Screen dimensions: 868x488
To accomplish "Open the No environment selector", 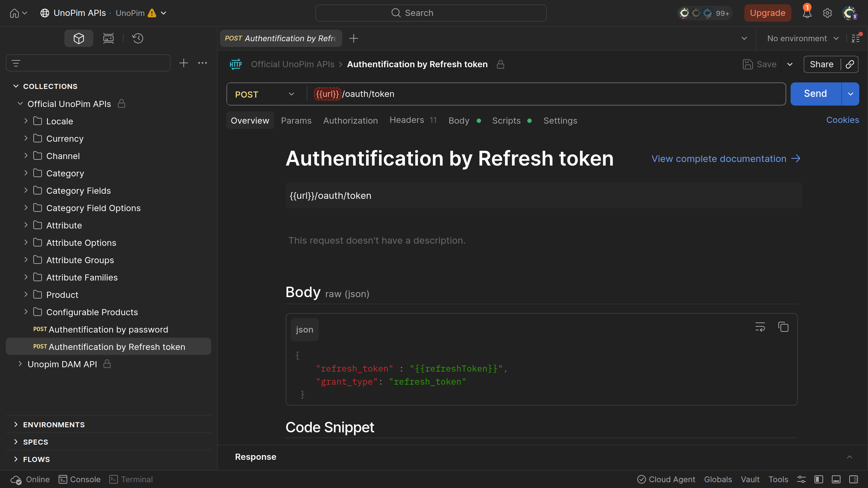I will [803, 38].
